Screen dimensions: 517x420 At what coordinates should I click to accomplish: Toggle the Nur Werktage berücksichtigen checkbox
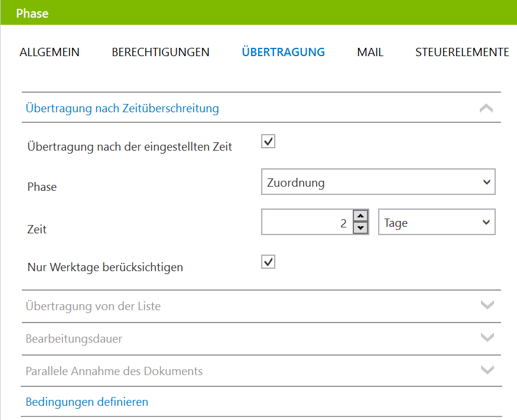click(268, 262)
